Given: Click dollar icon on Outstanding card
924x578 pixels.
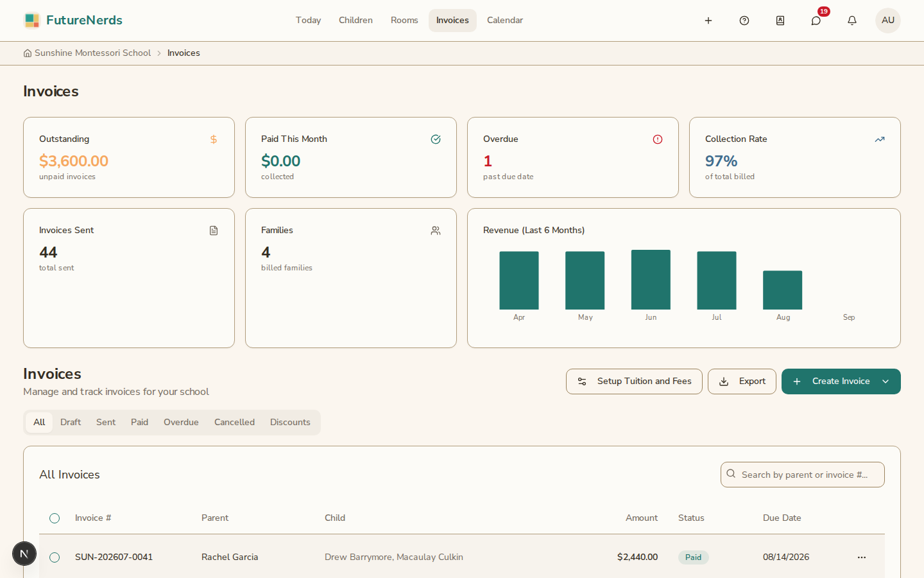Looking at the screenshot, I should coord(214,139).
